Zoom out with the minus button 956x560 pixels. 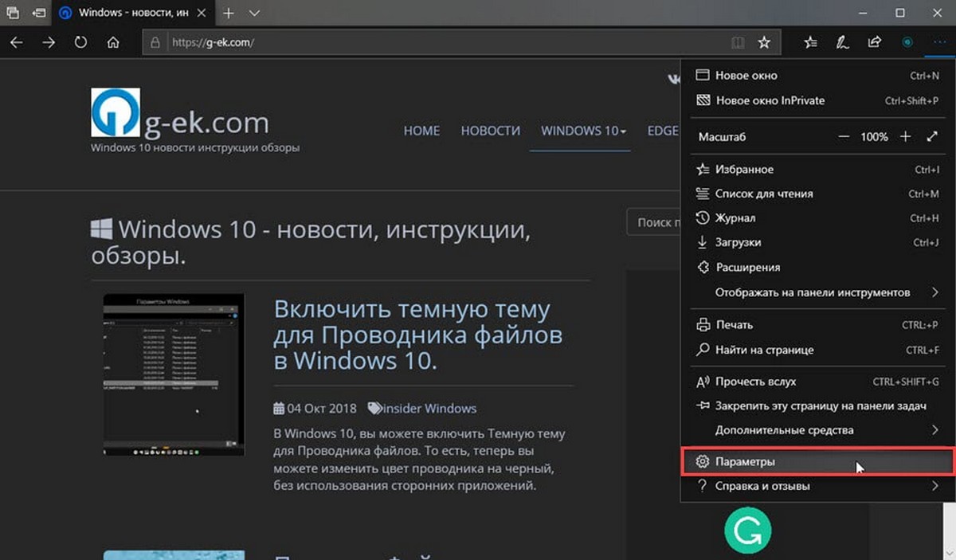coord(844,137)
